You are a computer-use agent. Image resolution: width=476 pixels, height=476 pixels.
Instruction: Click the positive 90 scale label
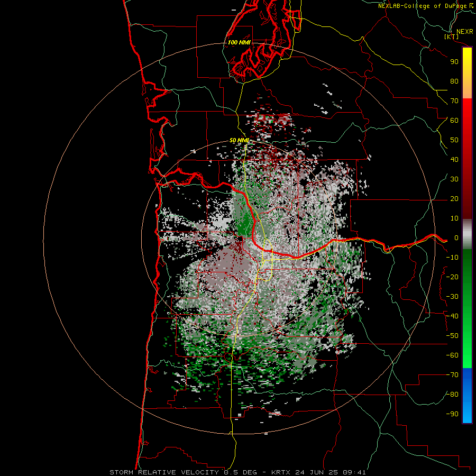pos(454,62)
